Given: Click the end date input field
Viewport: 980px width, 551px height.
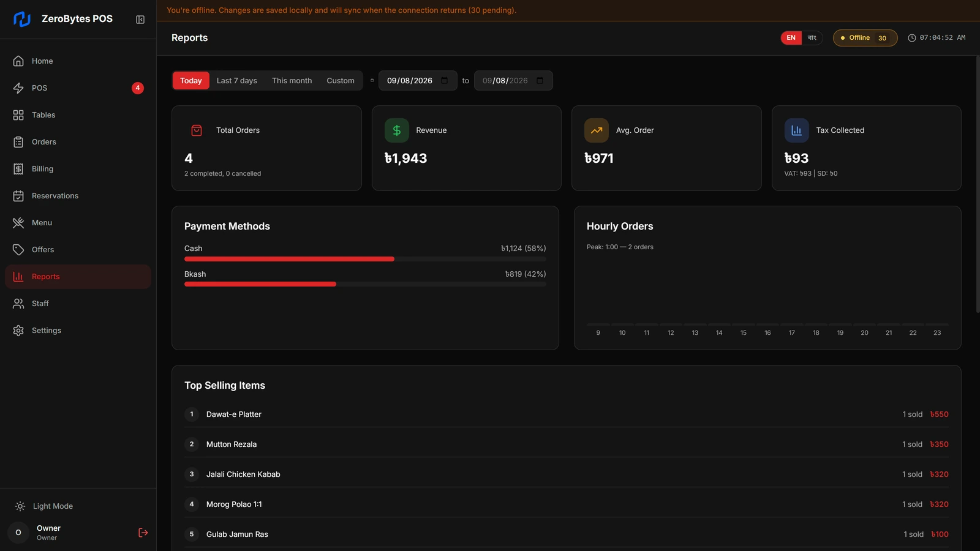Looking at the screenshot, I should [x=513, y=81].
